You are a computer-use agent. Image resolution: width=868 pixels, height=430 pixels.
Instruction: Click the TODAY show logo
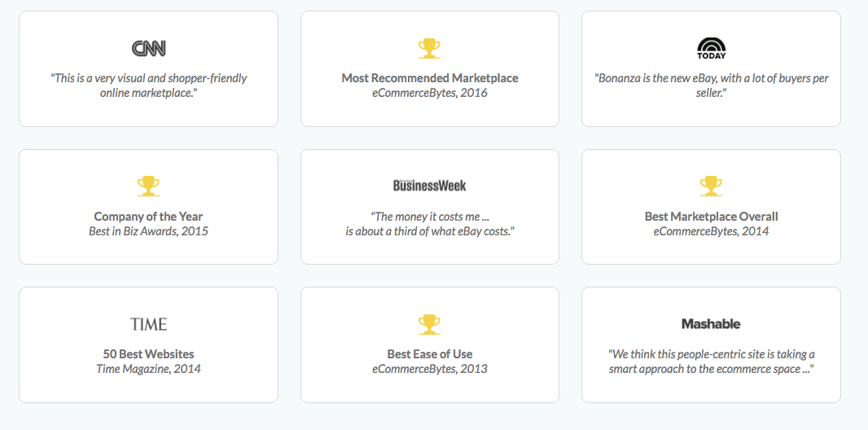coord(711,48)
